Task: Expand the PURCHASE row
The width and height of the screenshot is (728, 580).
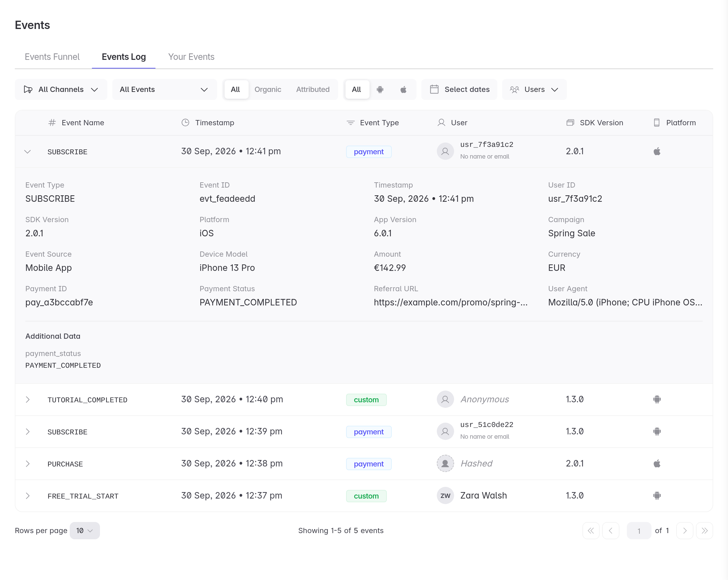Action: [x=28, y=464]
